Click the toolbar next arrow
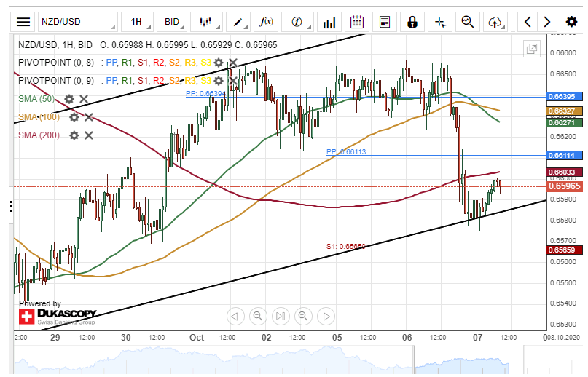 point(547,22)
